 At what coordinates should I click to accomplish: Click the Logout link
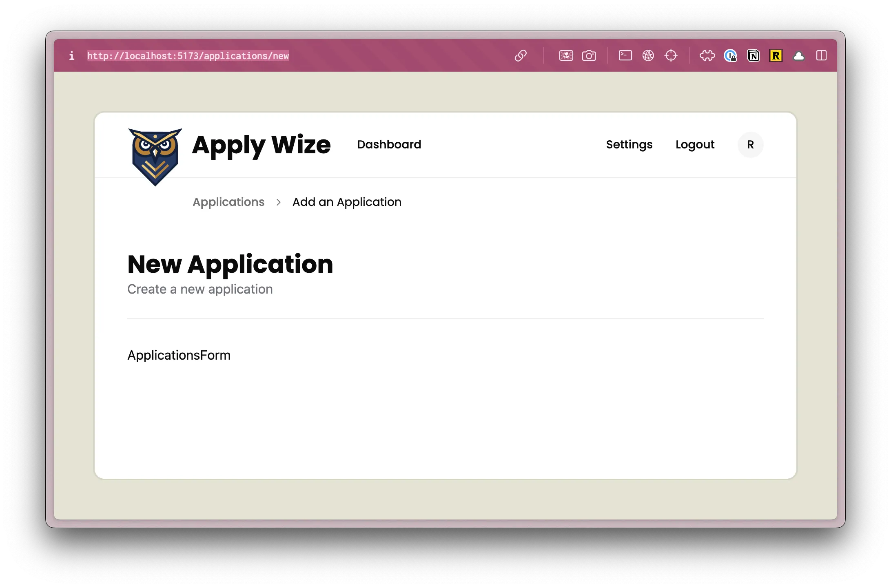pyautogui.click(x=695, y=144)
